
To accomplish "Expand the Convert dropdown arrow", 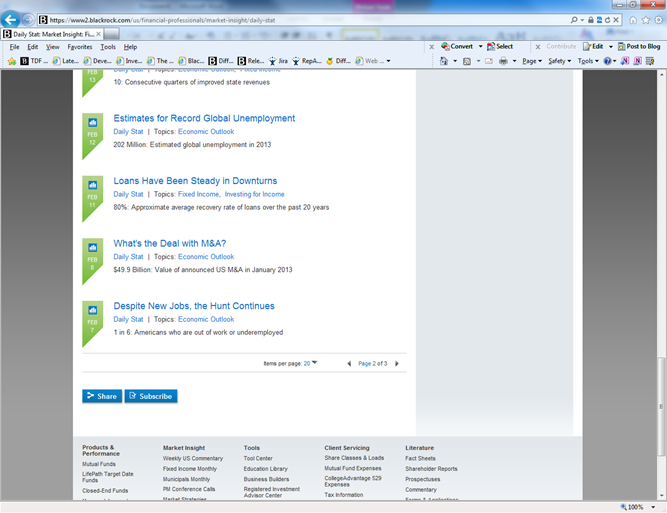I will point(480,46).
